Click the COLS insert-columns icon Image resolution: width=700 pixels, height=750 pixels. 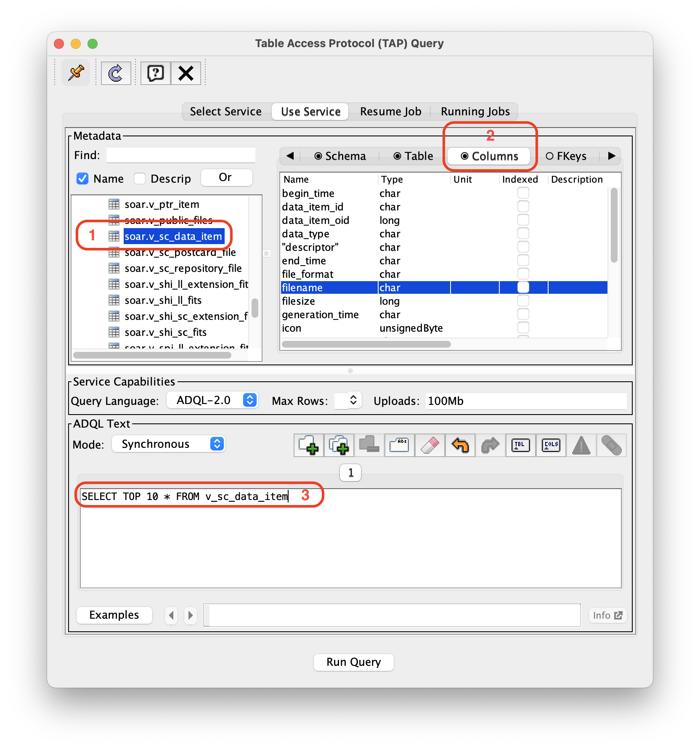click(551, 445)
